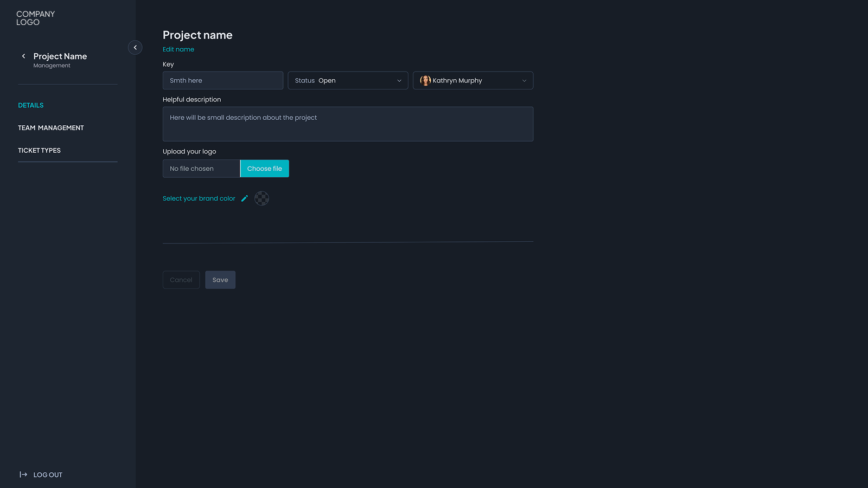Image resolution: width=868 pixels, height=488 pixels.
Task: Click Kathryn Murphy's avatar picture
Action: 425,81
